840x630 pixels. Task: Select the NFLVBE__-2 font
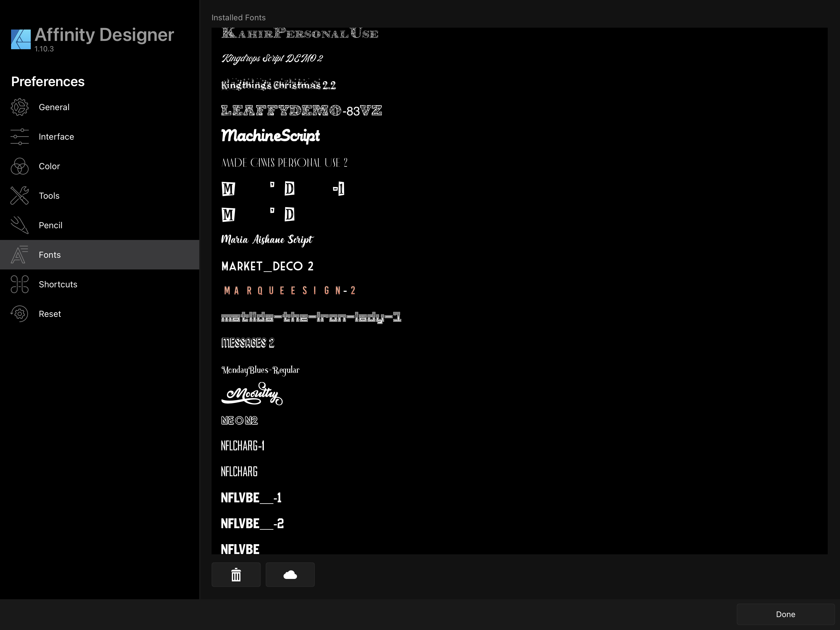click(x=252, y=523)
